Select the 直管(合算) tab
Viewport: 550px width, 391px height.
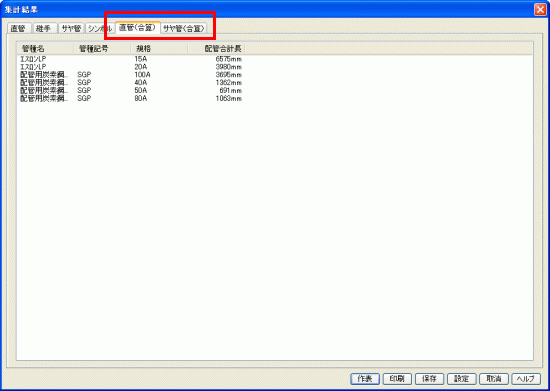138,28
